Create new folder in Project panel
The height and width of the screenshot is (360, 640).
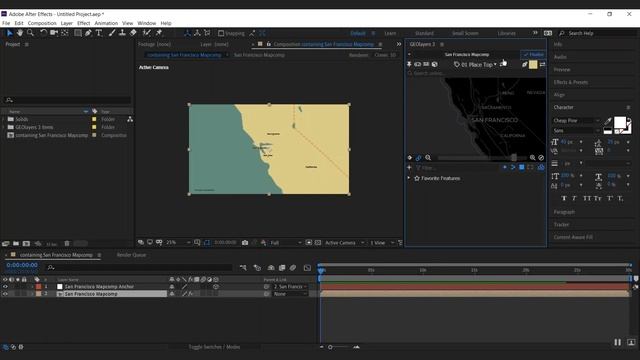(16, 244)
